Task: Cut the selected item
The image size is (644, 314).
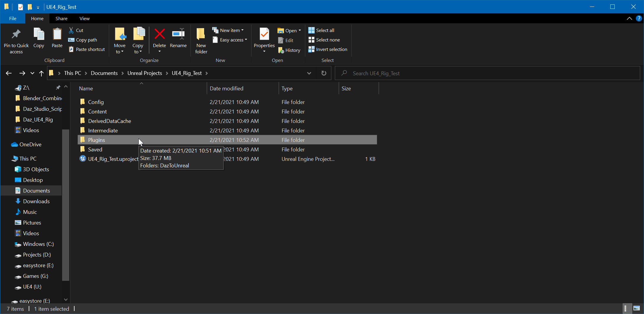Action: tap(76, 30)
